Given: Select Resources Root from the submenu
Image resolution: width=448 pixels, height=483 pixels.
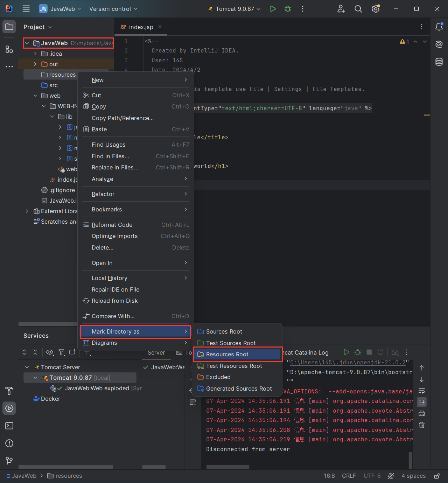Looking at the screenshot, I should click(227, 354).
